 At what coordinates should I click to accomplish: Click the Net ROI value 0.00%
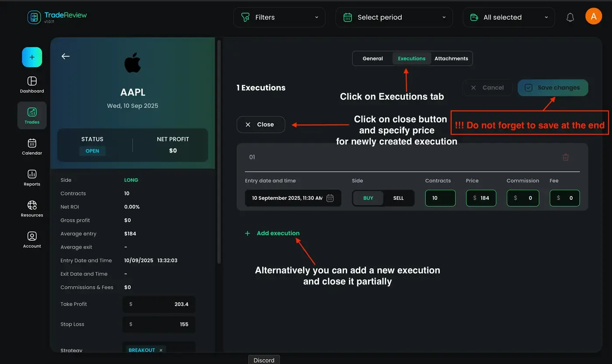coord(132,207)
